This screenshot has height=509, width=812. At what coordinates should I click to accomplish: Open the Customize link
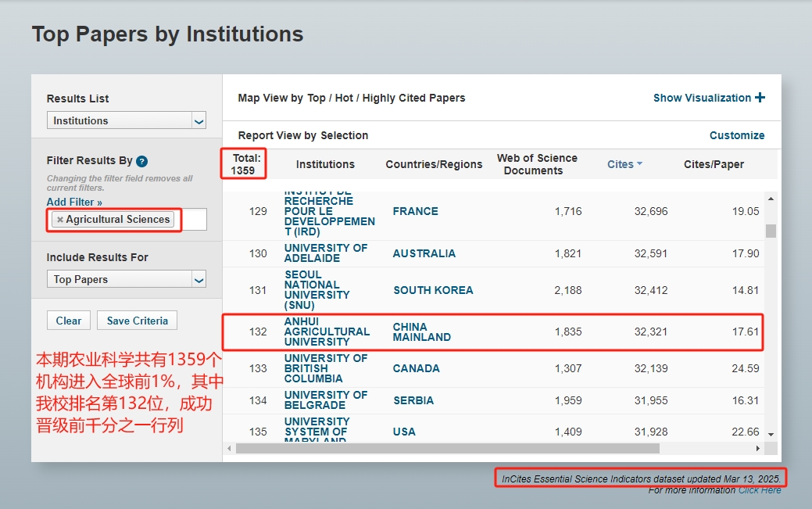tap(736, 135)
